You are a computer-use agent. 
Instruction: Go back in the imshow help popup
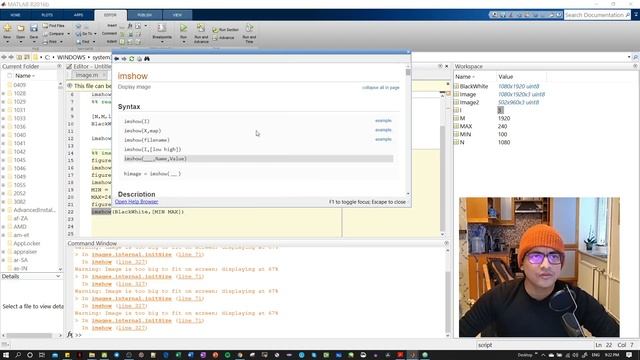[116, 59]
